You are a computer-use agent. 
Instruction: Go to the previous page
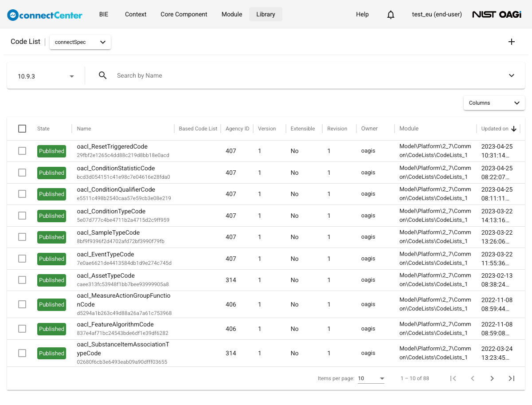473,378
